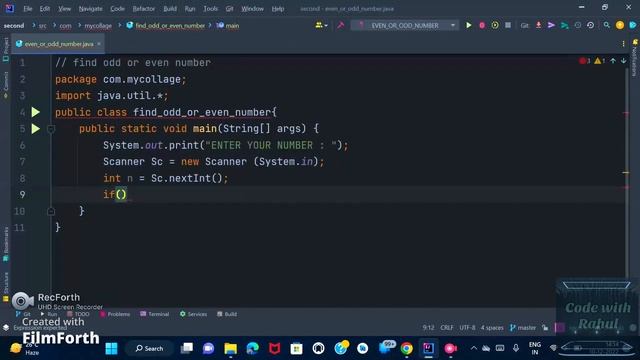Open the Tools menu
The height and width of the screenshot is (360, 640).
click(x=211, y=9)
